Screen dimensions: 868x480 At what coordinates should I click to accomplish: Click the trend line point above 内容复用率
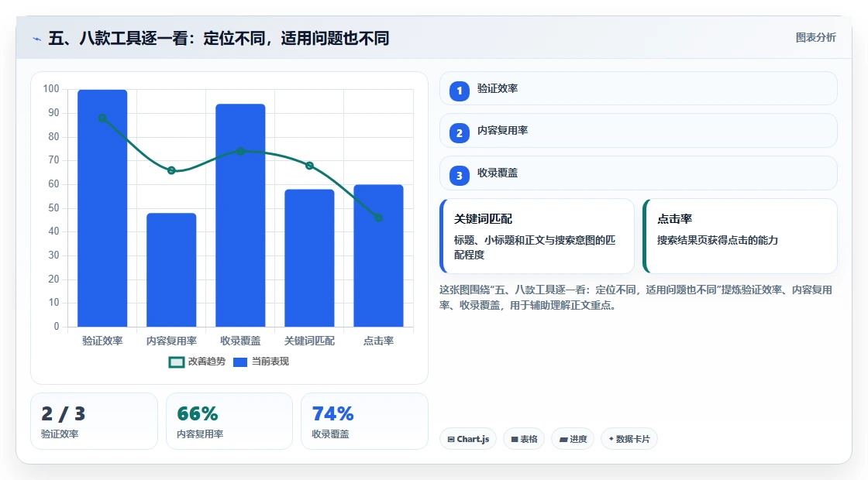tap(171, 170)
